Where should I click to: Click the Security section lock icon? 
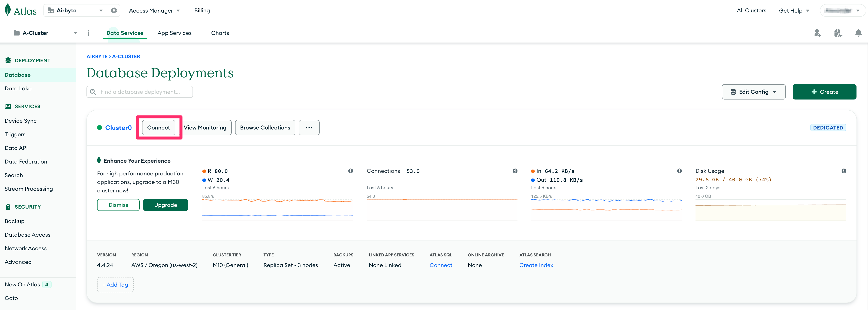8,207
